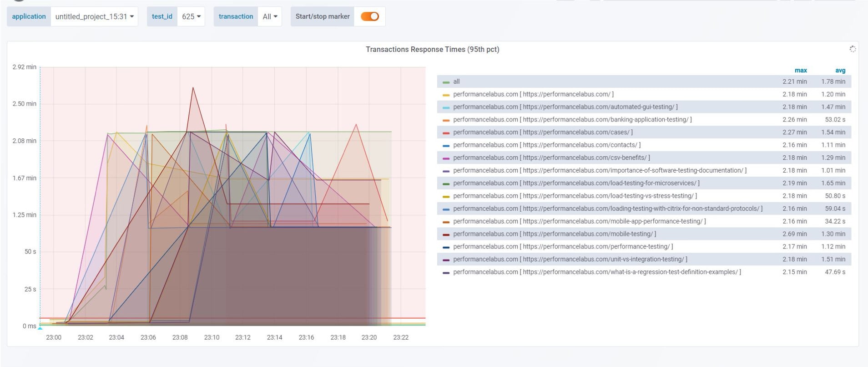Open the test_id dropdown showing 625

[191, 16]
